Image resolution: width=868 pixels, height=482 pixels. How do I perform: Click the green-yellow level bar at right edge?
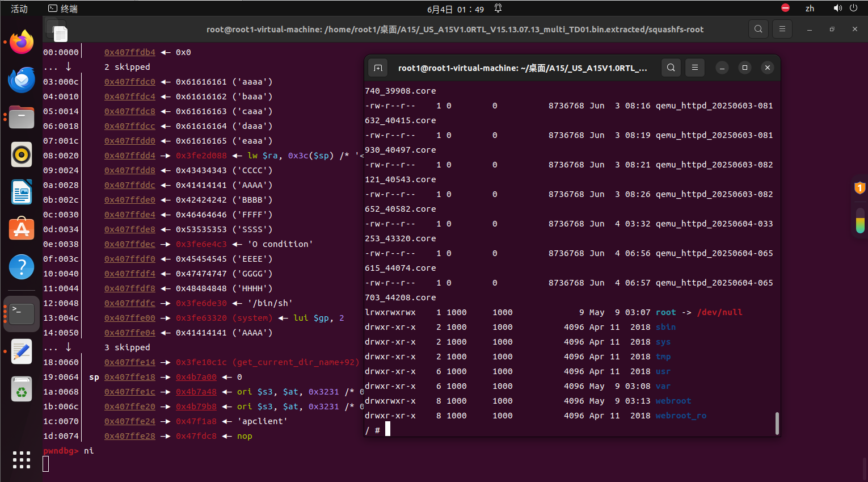click(860, 220)
